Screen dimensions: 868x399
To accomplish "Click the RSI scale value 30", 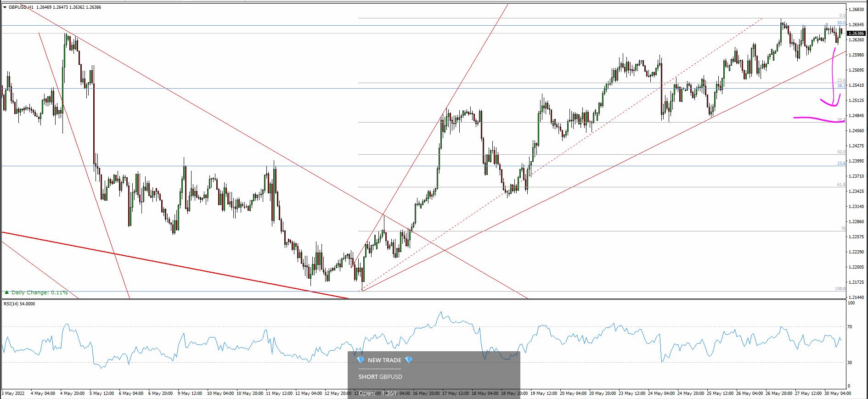I will pos(850,363).
